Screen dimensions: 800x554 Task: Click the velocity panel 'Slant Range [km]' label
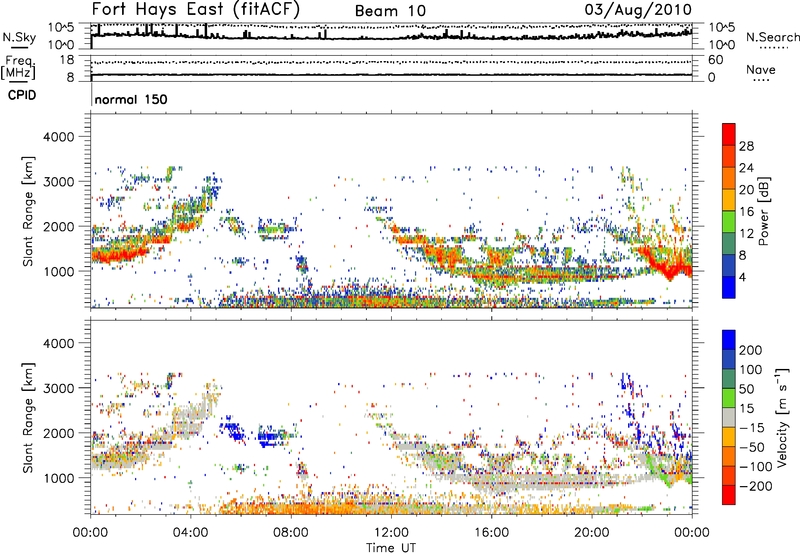tap(28, 418)
